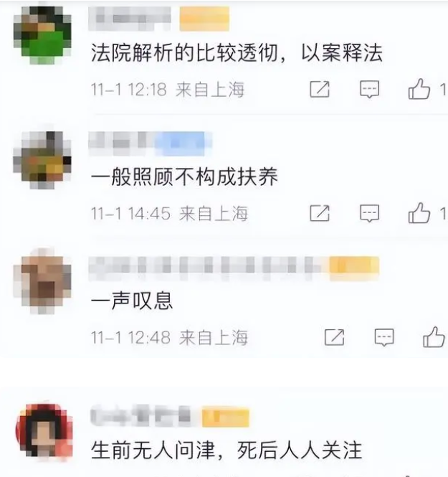Share the 一声叹息 comment
448x477 pixels.
click(x=334, y=337)
